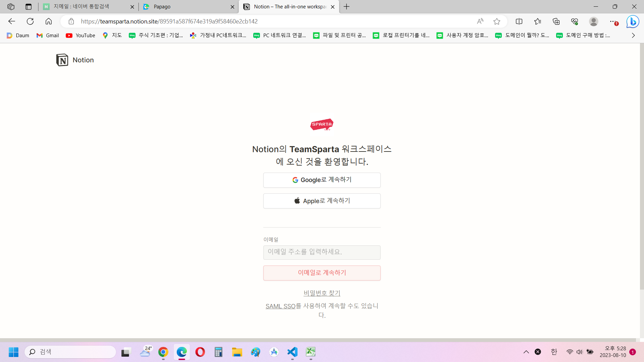Close the Notion tab
644x362 pixels.
pyautogui.click(x=332, y=7)
